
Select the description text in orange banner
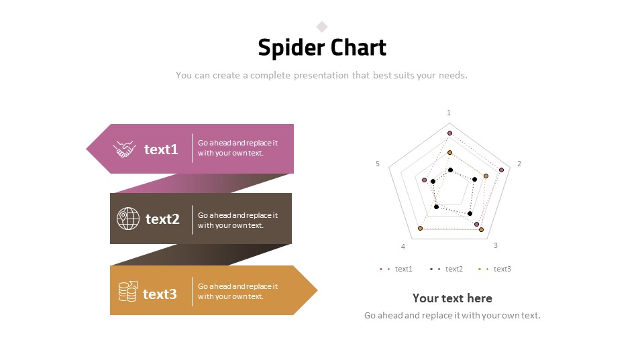(x=237, y=292)
